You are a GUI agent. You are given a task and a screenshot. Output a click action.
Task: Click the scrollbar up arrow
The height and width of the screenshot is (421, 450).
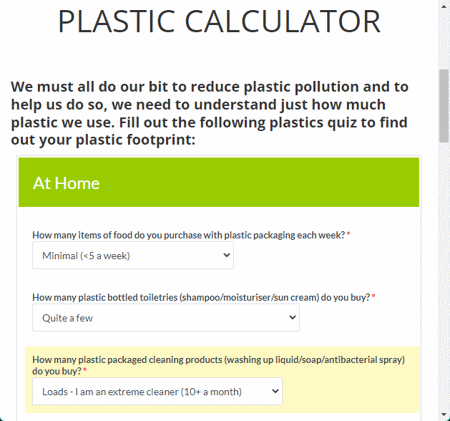pos(444,6)
